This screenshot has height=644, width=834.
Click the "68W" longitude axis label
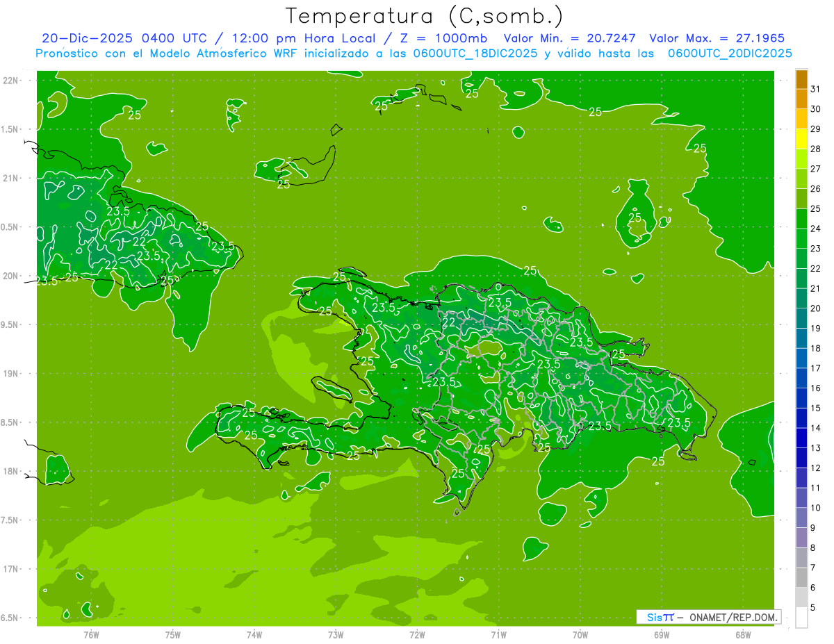pyautogui.click(x=743, y=634)
